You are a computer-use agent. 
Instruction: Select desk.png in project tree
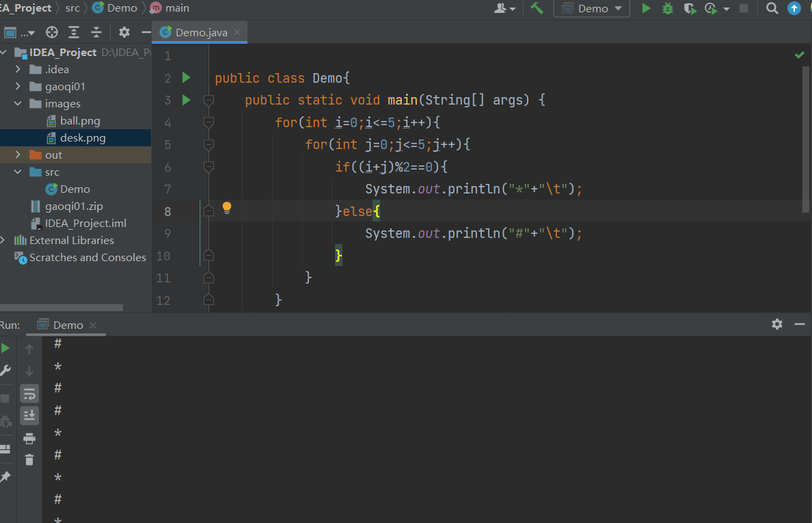83,137
